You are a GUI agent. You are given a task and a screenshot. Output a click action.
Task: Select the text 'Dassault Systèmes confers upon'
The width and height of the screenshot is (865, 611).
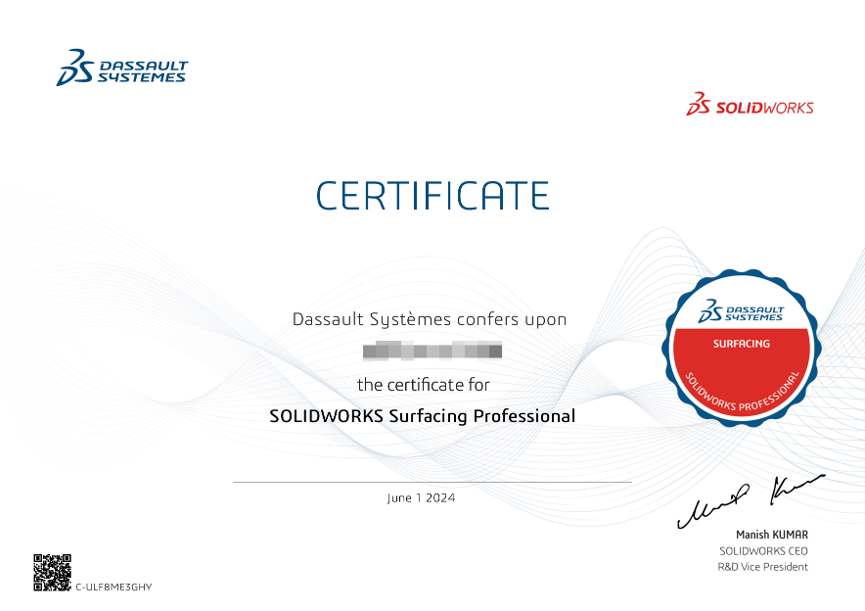[429, 319]
